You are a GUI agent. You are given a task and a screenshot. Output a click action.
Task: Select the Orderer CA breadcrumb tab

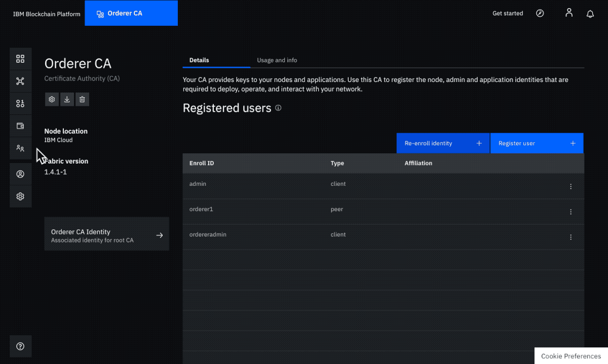131,13
